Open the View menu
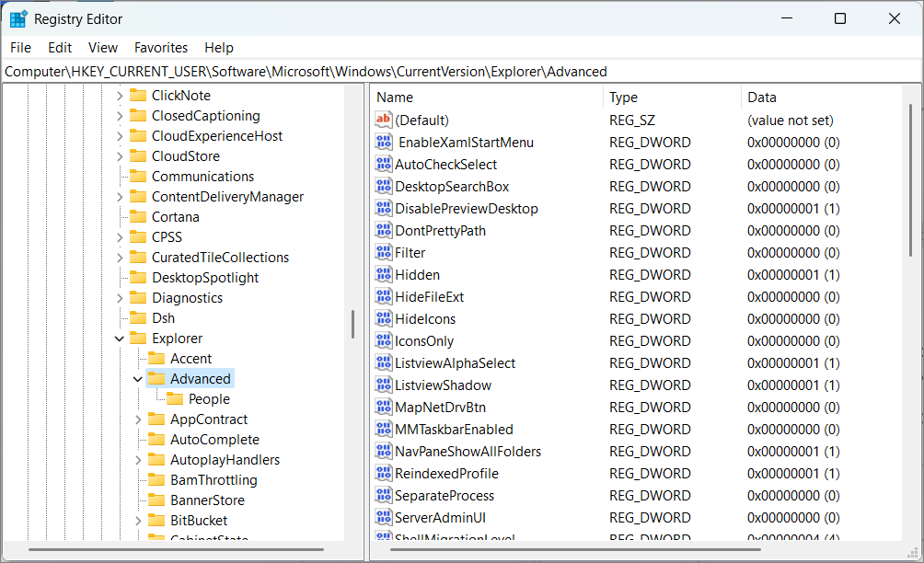924x563 pixels. pyautogui.click(x=102, y=47)
